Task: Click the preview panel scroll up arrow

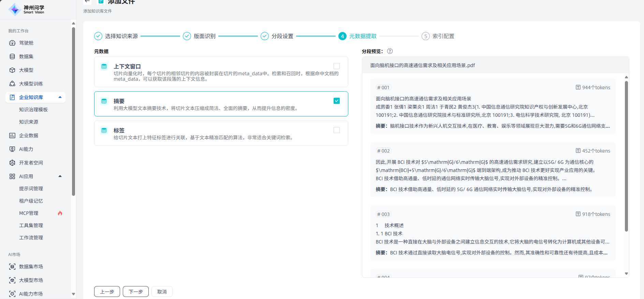Action: 626,77
